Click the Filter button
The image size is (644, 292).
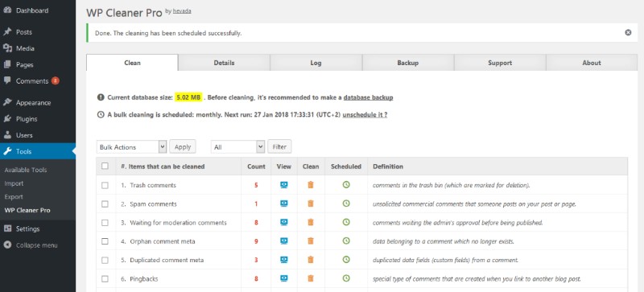coord(279,146)
